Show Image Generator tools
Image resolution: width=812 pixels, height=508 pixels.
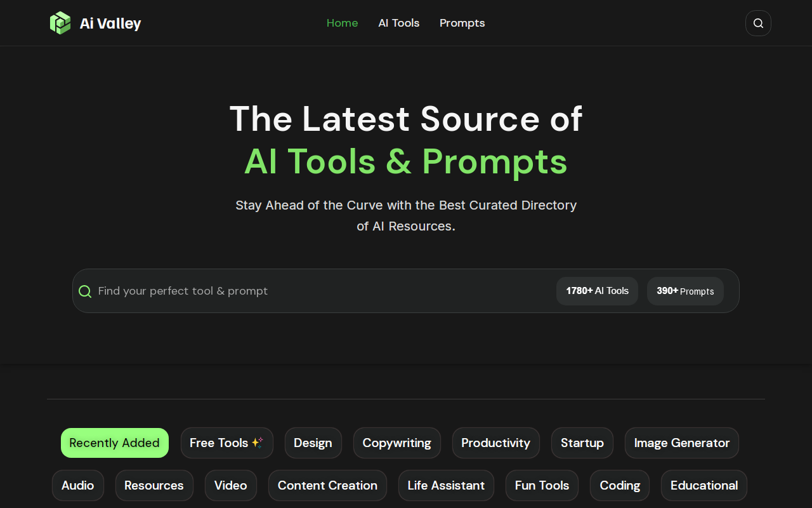pos(681,443)
